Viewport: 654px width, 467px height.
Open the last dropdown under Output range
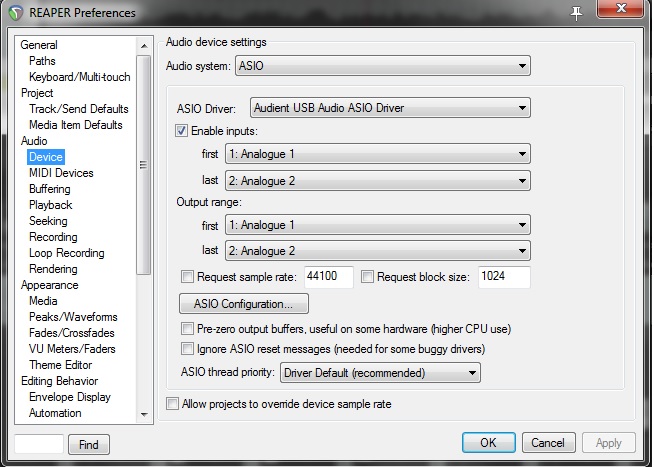tap(378, 251)
